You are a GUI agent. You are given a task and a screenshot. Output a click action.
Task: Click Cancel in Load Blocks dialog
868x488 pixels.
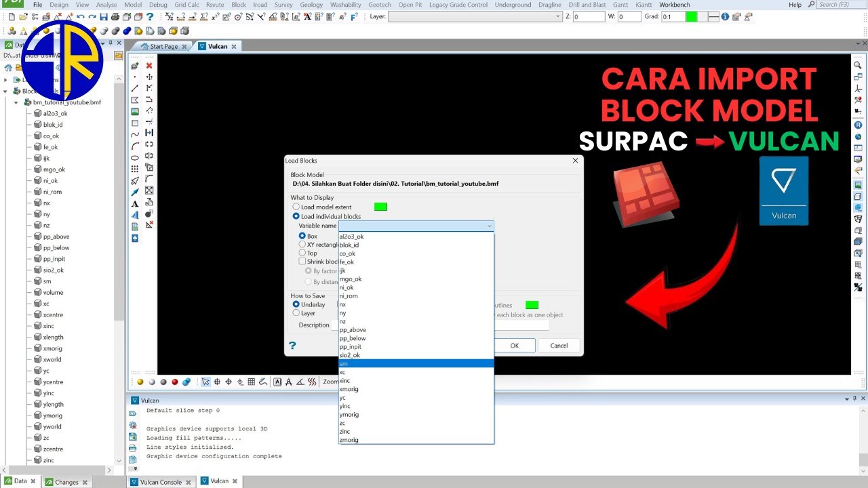[559, 346]
